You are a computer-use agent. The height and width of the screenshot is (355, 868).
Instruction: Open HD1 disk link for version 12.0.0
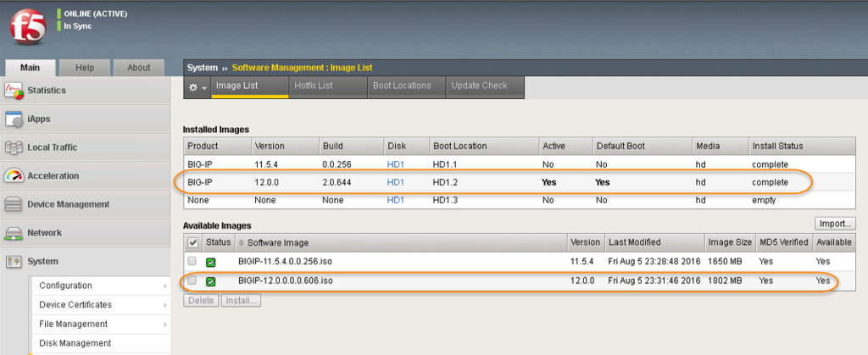[395, 182]
